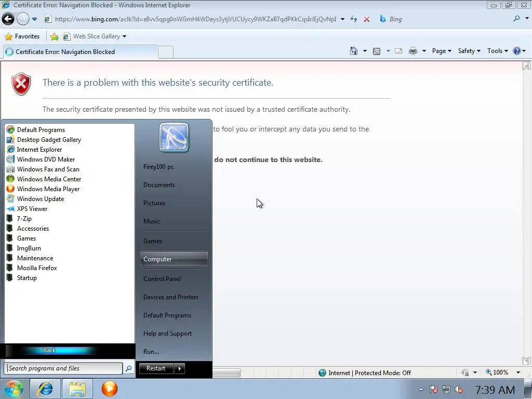
Task: Open Music from start menu
Action: pos(174,221)
